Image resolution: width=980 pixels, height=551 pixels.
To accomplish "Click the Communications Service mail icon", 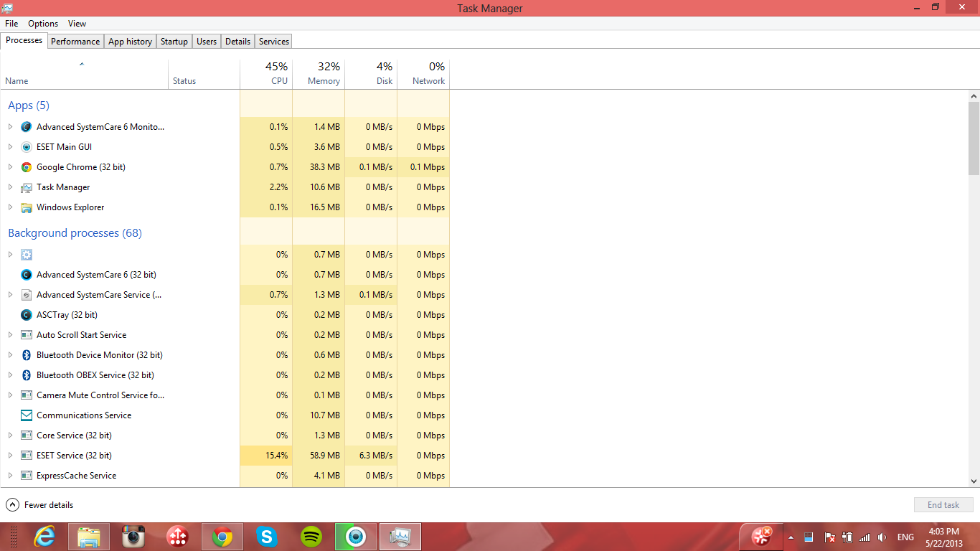I will [x=27, y=415].
